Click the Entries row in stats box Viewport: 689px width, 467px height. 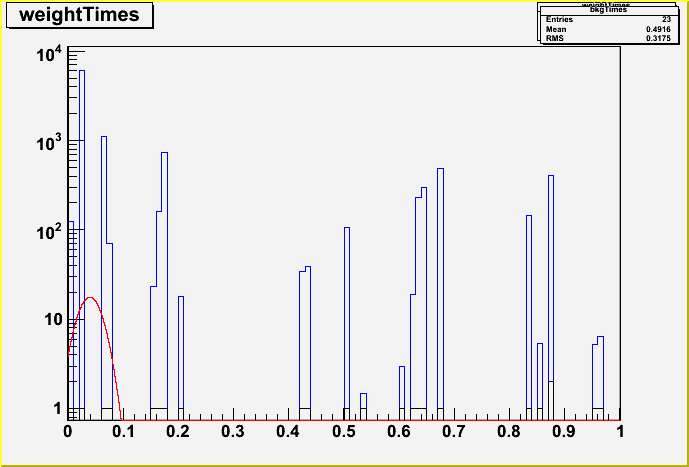608,19
